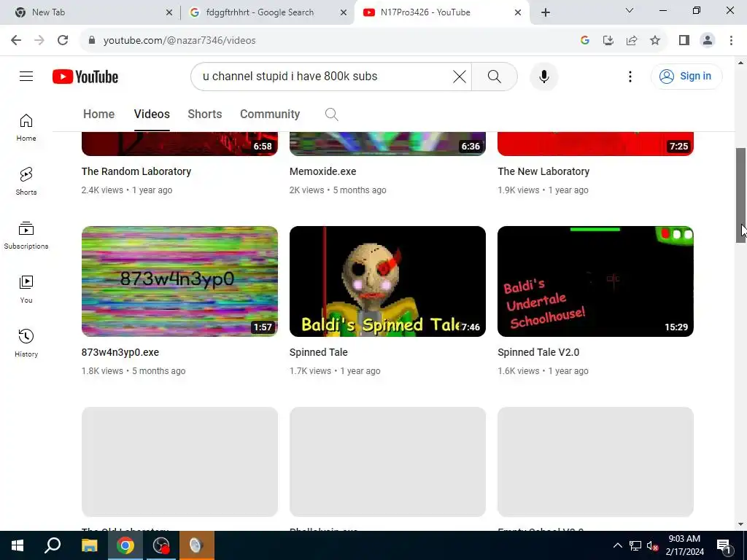Open 873w4n3yp0.exe video title
This screenshot has width=747, height=560.
120,352
